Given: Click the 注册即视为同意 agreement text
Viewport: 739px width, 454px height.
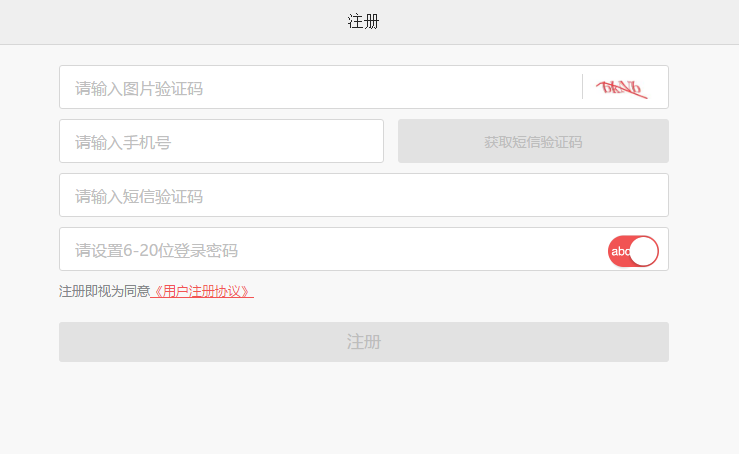Looking at the screenshot, I should [x=104, y=292].
